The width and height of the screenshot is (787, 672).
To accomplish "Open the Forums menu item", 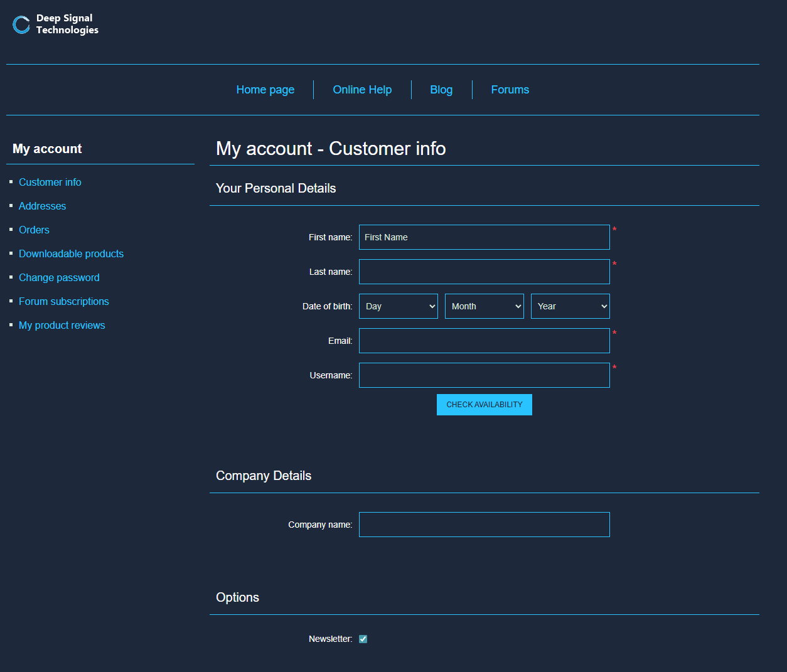I will (510, 90).
